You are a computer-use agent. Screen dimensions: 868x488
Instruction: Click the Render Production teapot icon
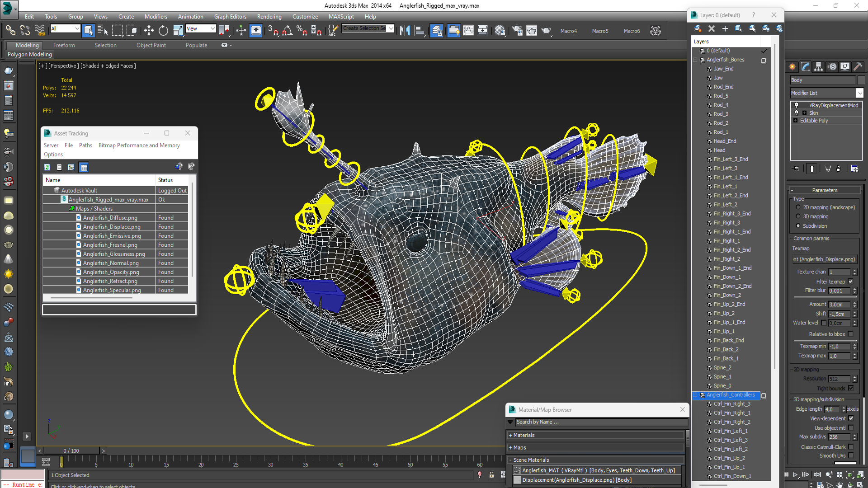[546, 30]
